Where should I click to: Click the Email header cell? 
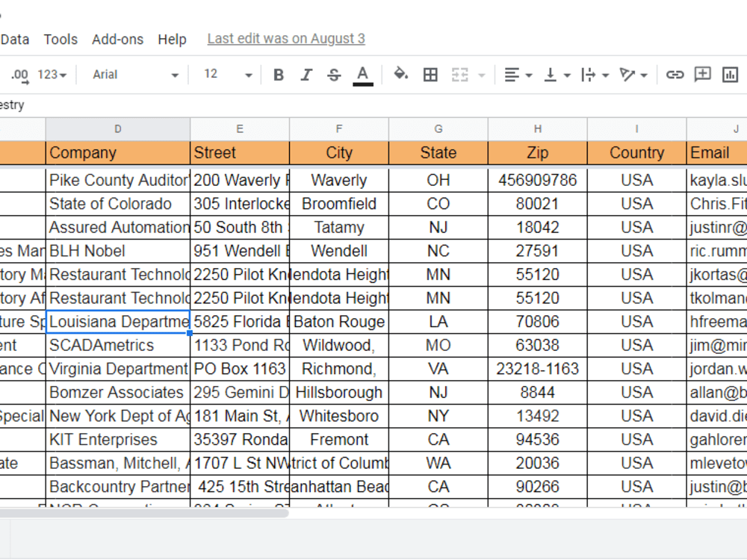[x=717, y=153]
